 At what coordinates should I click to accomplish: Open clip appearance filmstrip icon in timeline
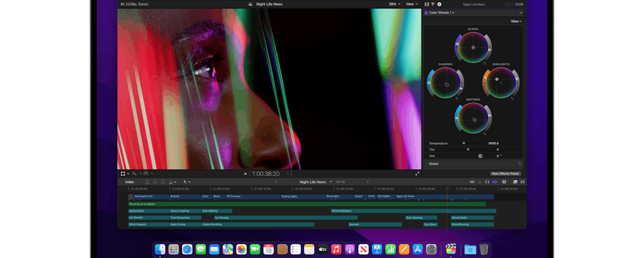coord(504,182)
